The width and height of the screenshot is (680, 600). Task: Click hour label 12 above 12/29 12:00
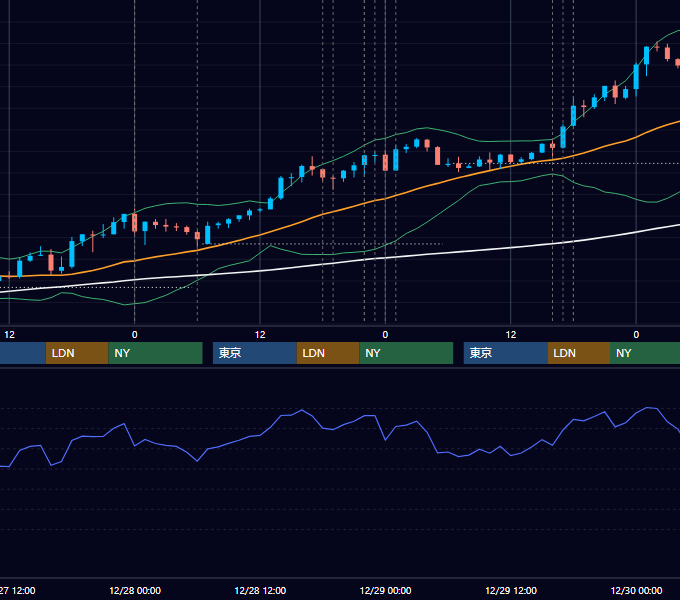pyautogui.click(x=511, y=335)
